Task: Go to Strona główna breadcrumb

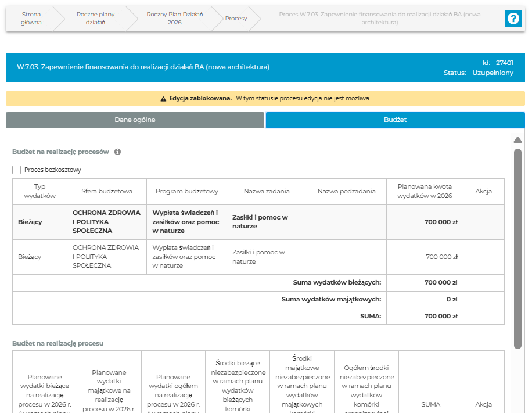Action: point(31,19)
